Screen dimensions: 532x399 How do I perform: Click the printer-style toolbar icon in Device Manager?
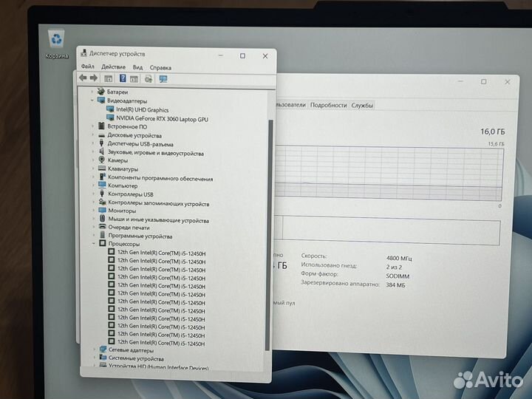point(149,79)
